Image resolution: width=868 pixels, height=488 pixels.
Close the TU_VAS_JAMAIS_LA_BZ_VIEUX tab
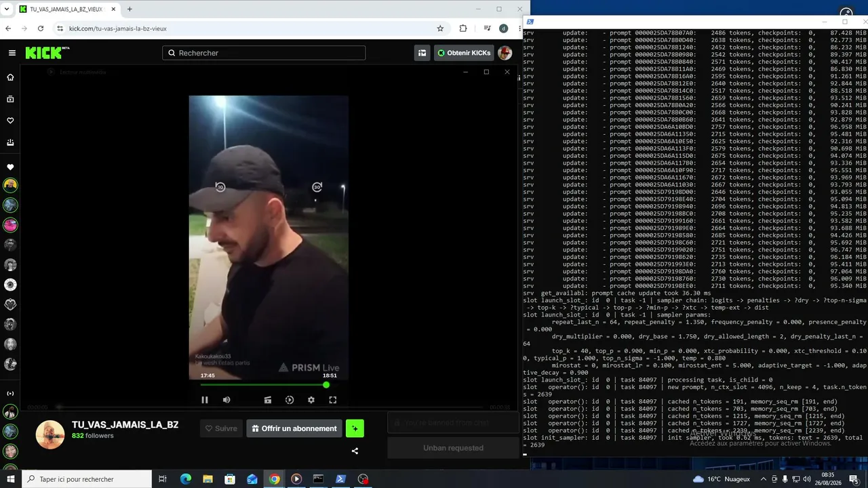(113, 9)
